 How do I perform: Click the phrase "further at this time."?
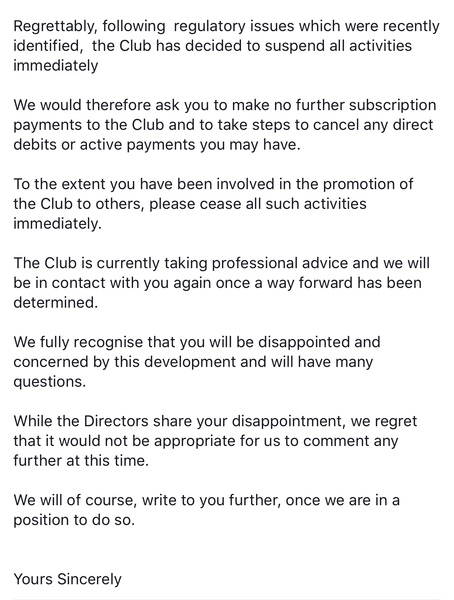[81, 460]
